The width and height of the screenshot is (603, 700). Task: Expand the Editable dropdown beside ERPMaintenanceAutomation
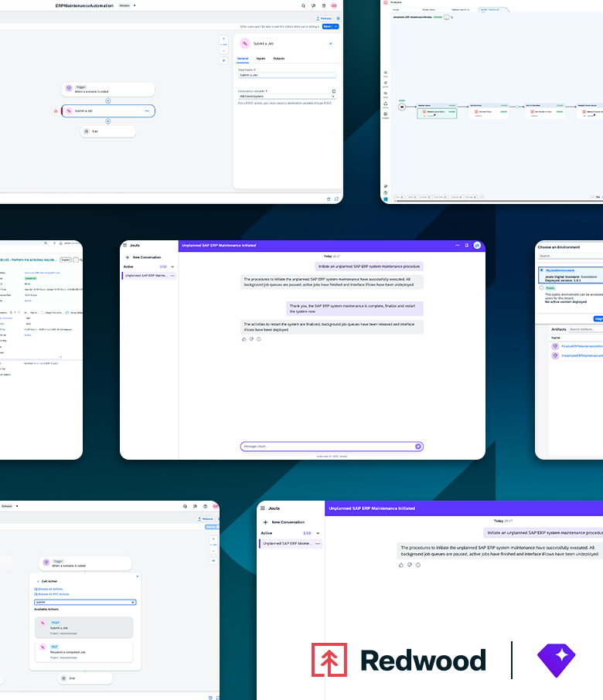(x=135, y=5)
